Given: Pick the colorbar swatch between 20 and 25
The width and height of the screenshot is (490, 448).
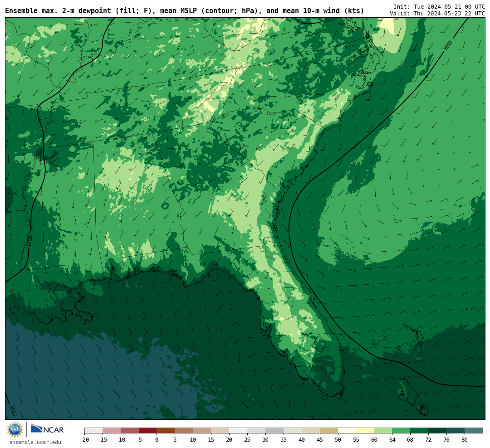Looking at the screenshot, I should [x=239, y=431].
